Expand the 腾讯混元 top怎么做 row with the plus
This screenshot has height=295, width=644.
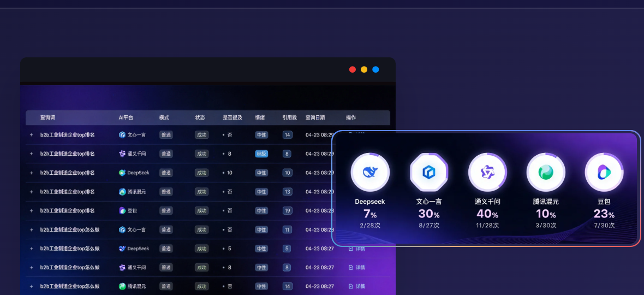click(31, 286)
